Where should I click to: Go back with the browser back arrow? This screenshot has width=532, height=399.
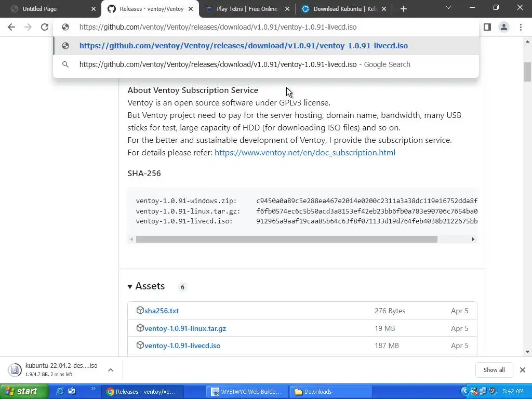click(x=11, y=27)
